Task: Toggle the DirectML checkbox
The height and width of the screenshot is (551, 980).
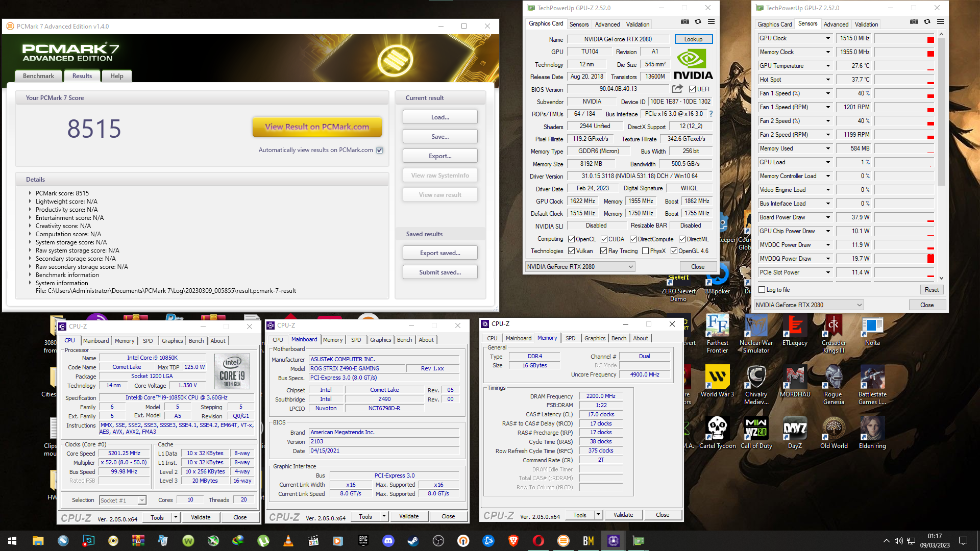Action: pyautogui.click(x=682, y=239)
